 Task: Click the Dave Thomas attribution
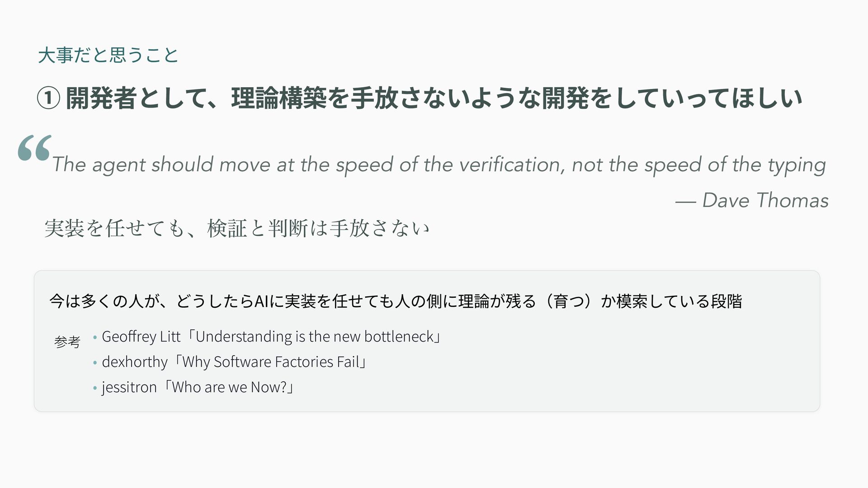(752, 200)
